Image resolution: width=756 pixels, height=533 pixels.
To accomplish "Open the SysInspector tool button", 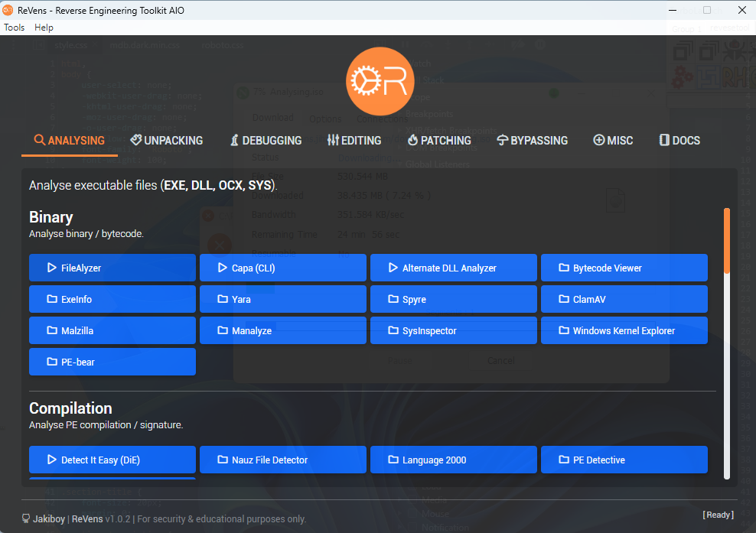I will (454, 330).
